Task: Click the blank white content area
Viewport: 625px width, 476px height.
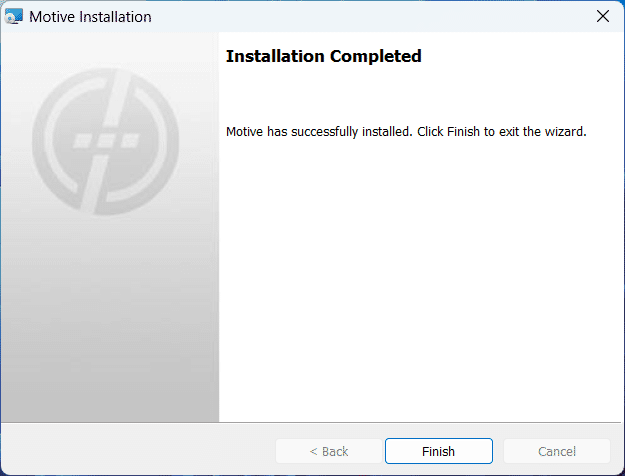Action: click(419, 279)
